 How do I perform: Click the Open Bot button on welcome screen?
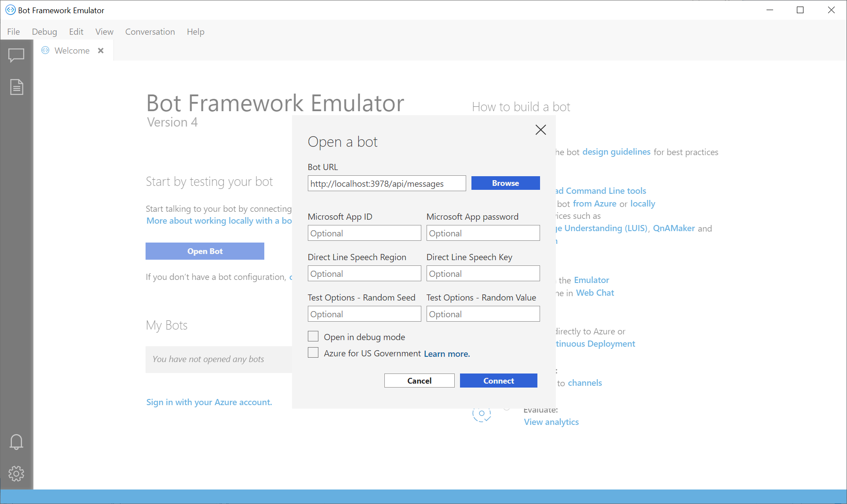pyautogui.click(x=204, y=251)
